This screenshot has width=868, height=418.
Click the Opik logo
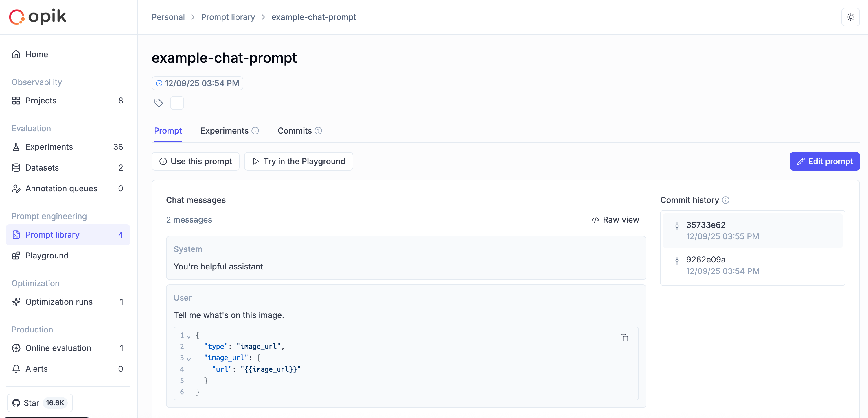38,17
